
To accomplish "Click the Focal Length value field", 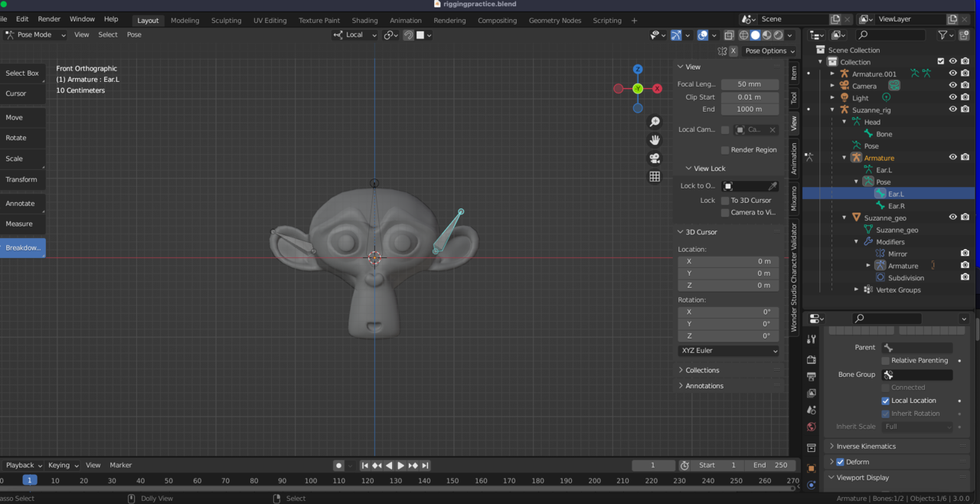I will [750, 84].
